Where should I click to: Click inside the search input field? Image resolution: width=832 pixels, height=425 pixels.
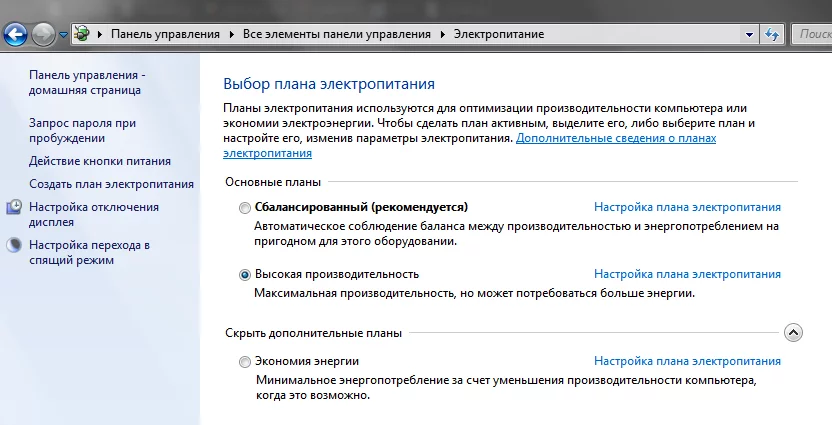[812, 34]
